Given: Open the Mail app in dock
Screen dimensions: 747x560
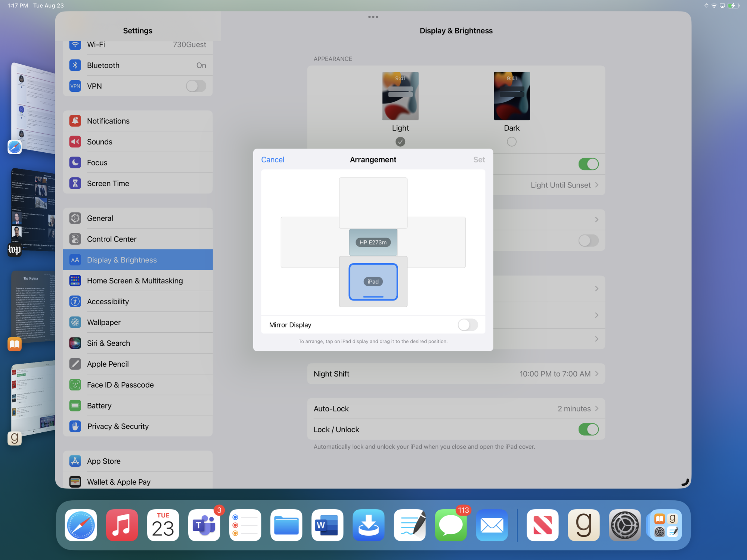Looking at the screenshot, I should click(492, 525).
